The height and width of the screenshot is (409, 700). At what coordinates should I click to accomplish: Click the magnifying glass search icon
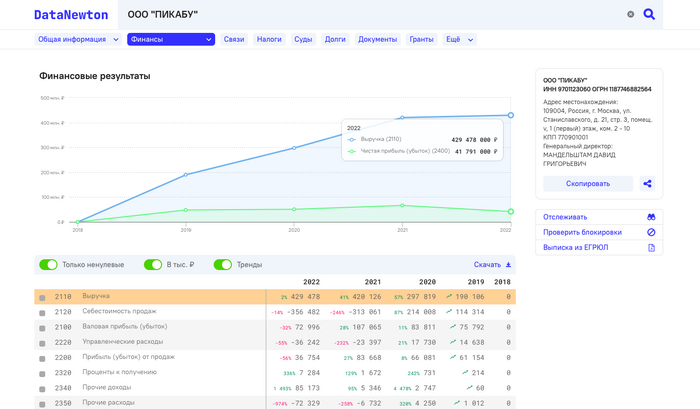(649, 14)
